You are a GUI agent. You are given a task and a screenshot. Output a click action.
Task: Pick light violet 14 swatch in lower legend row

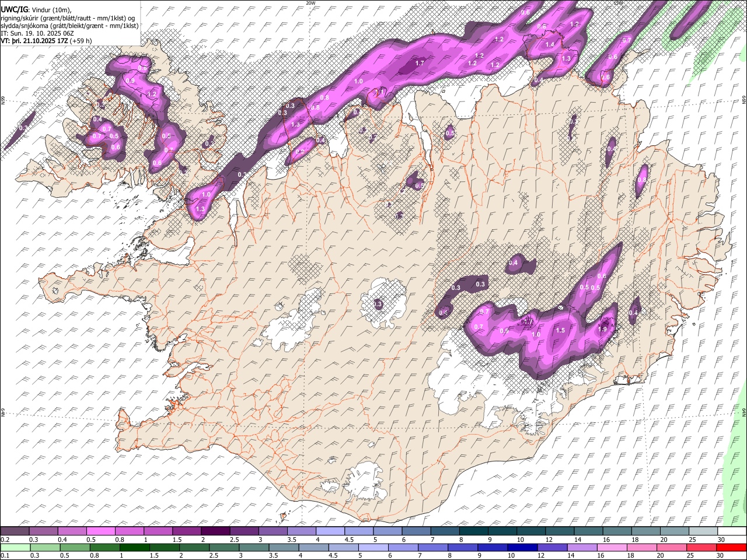tap(582, 548)
